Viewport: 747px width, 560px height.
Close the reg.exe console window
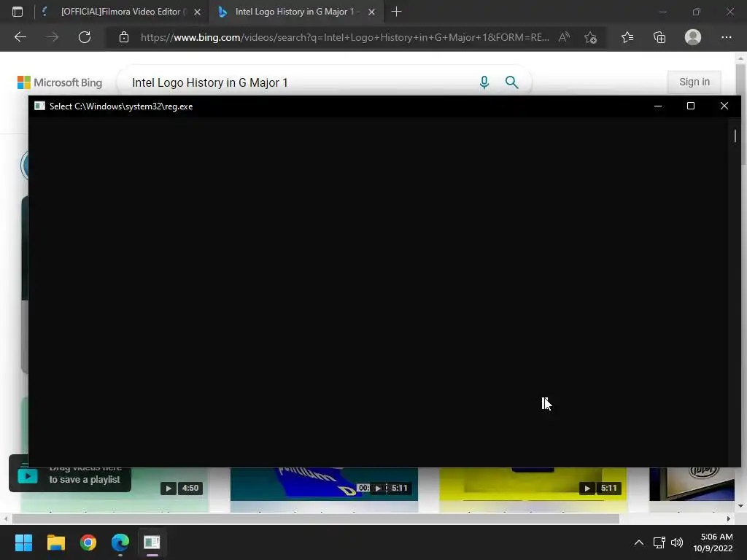point(724,106)
